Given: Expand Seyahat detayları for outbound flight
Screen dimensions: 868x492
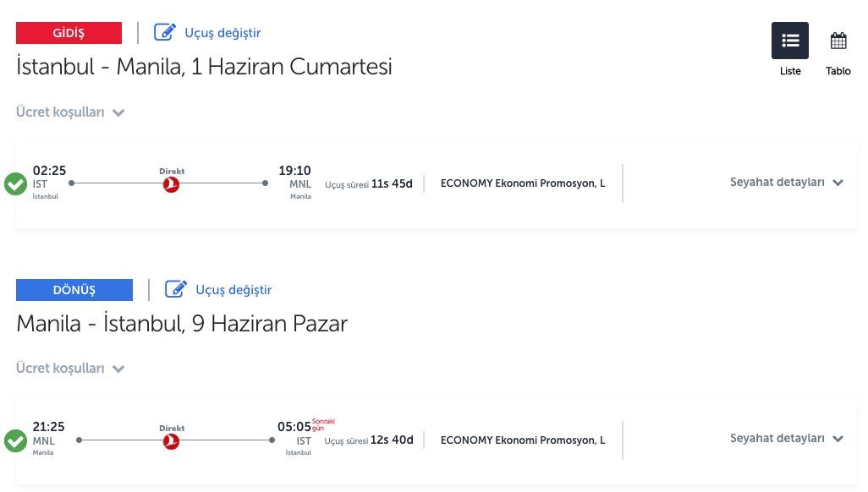Looking at the screenshot, I should point(786,182).
